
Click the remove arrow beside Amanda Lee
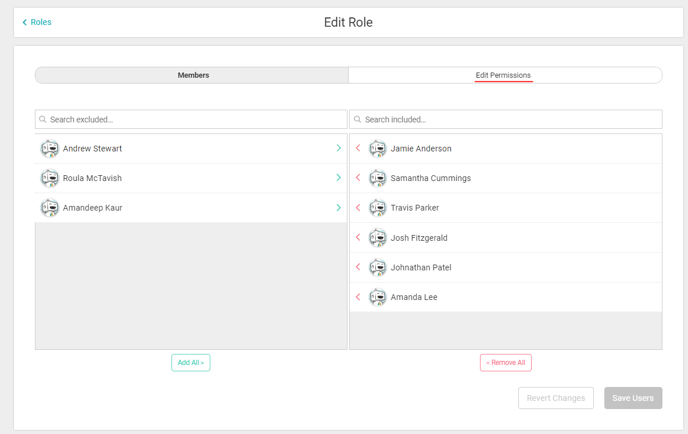tap(358, 297)
